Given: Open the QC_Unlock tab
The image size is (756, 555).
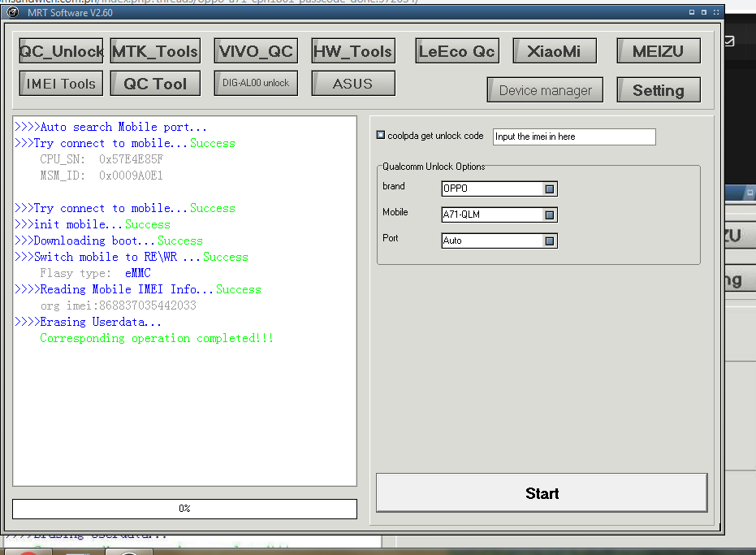Looking at the screenshot, I should click(x=61, y=51).
